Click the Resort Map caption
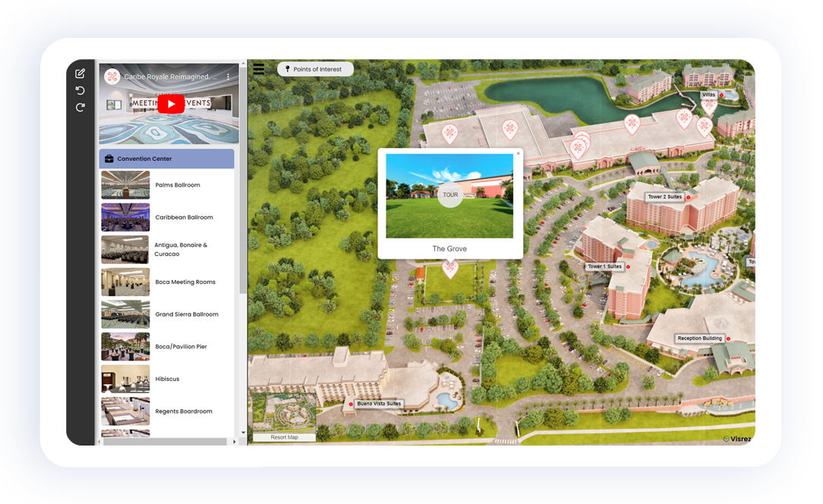This screenshot has height=504, width=823. [x=284, y=437]
